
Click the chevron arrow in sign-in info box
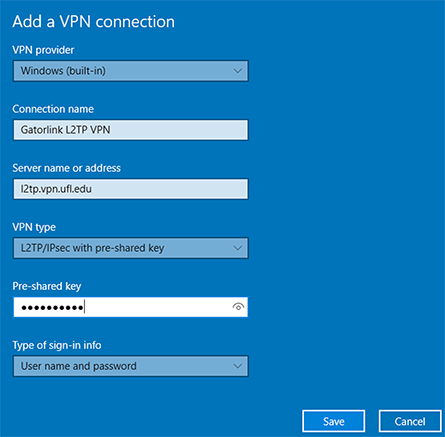click(x=237, y=366)
